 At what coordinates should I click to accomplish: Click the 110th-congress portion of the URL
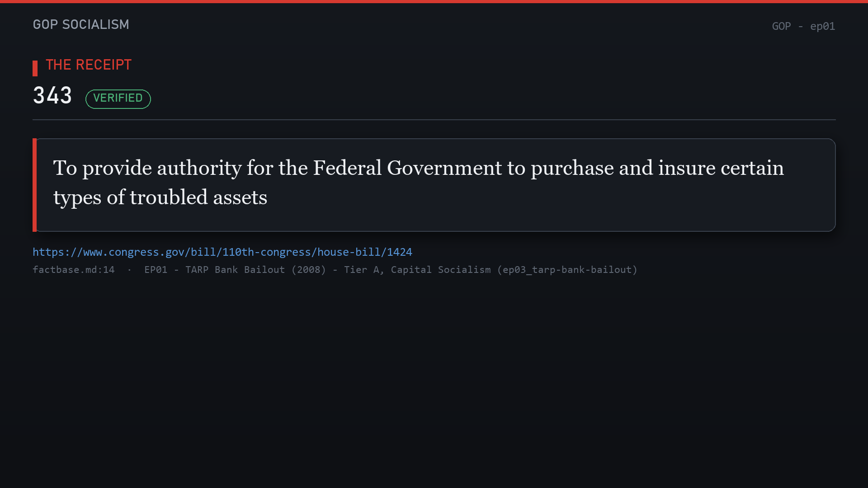(266, 252)
